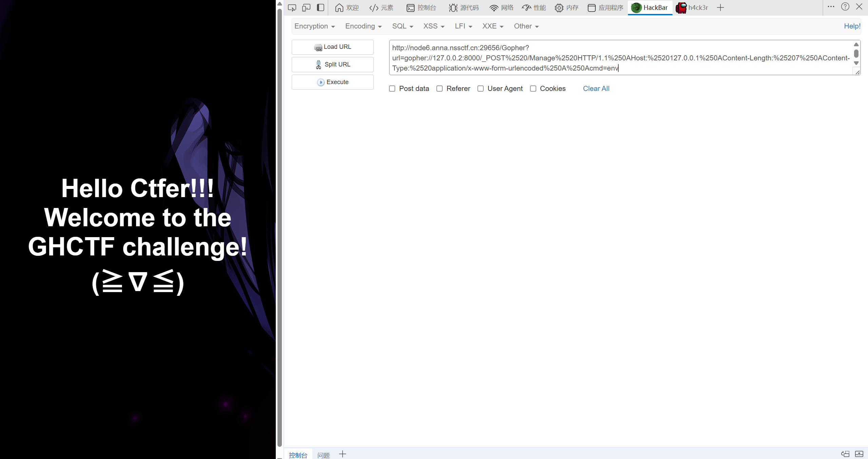Open the h4ck3r extension tab
This screenshot has width=868, height=459.
tap(692, 7)
